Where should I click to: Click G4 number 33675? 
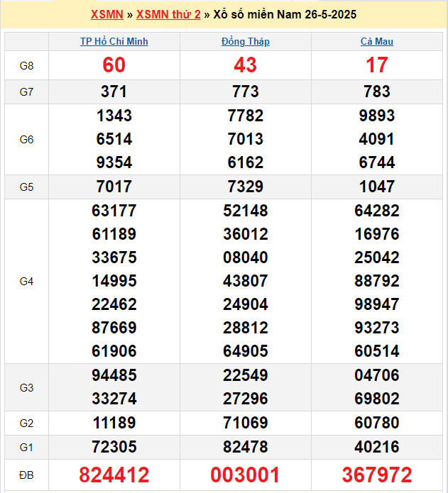coord(114,257)
